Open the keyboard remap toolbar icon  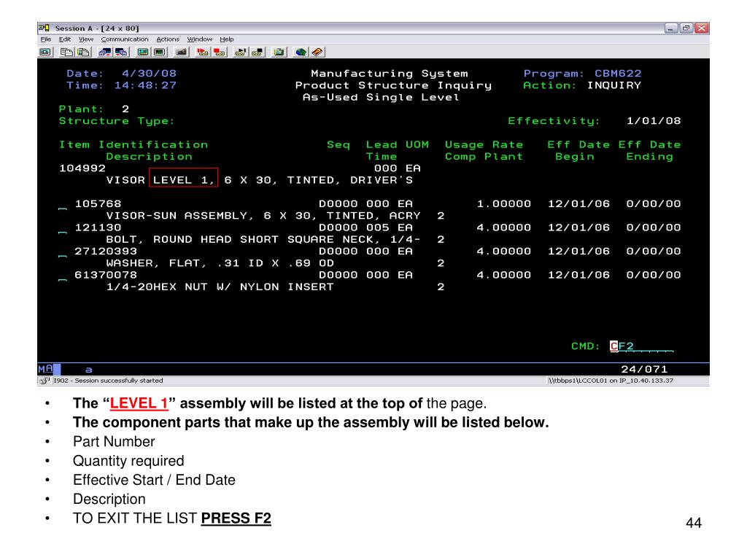[181, 52]
